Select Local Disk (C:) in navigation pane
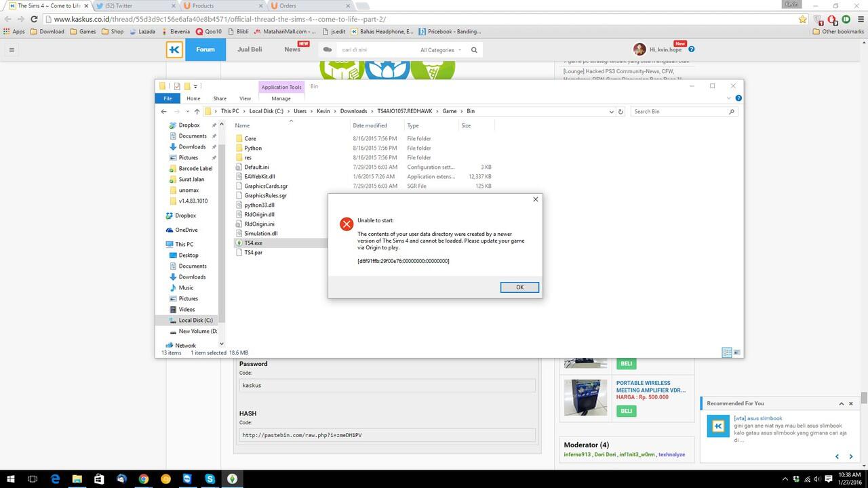The width and height of the screenshot is (868, 488). (195, 320)
